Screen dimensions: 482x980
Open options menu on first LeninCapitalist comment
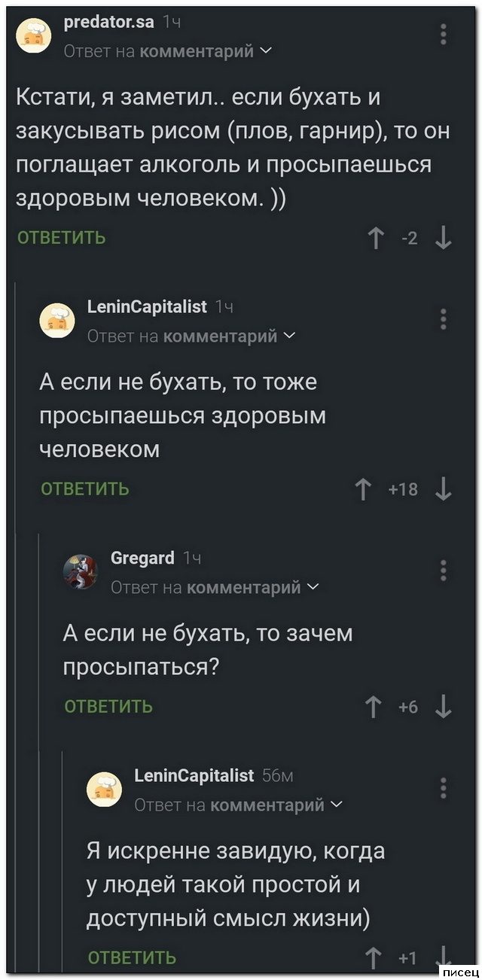(x=444, y=319)
